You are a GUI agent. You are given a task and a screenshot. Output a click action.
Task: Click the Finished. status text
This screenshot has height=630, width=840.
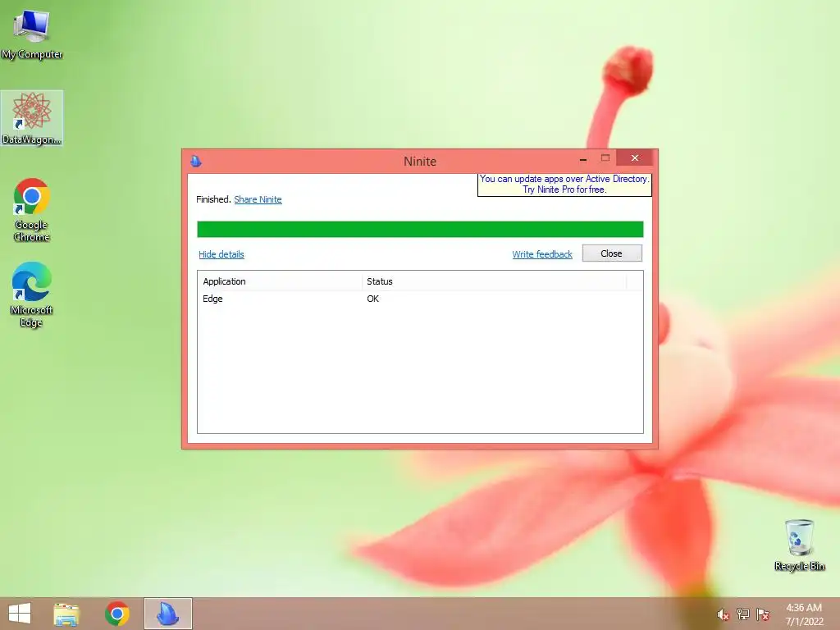click(213, 199)
